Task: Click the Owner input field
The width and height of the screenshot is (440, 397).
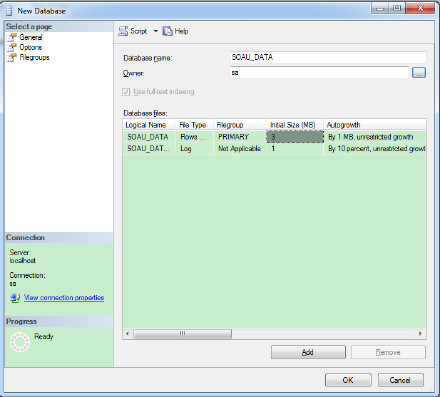Action: (x=319, y=72)
